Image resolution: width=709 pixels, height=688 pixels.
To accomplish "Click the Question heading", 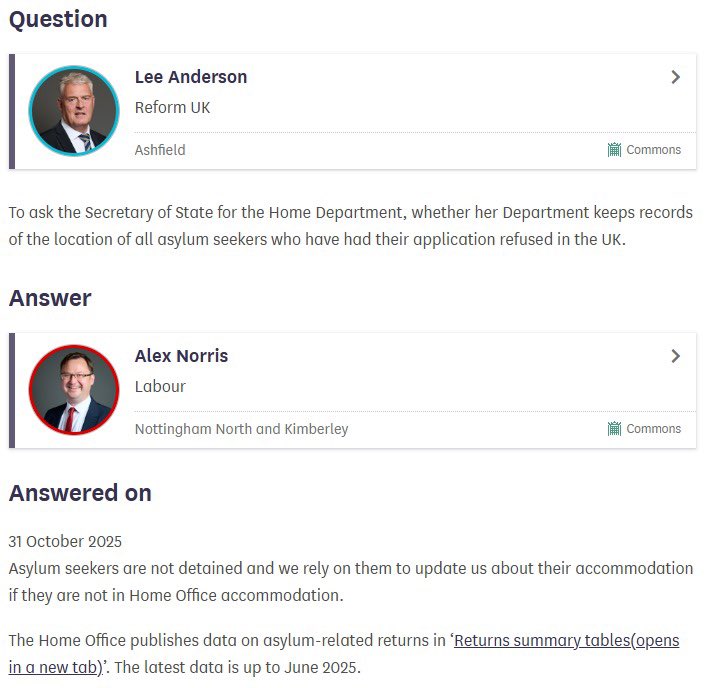I will 58,19.
